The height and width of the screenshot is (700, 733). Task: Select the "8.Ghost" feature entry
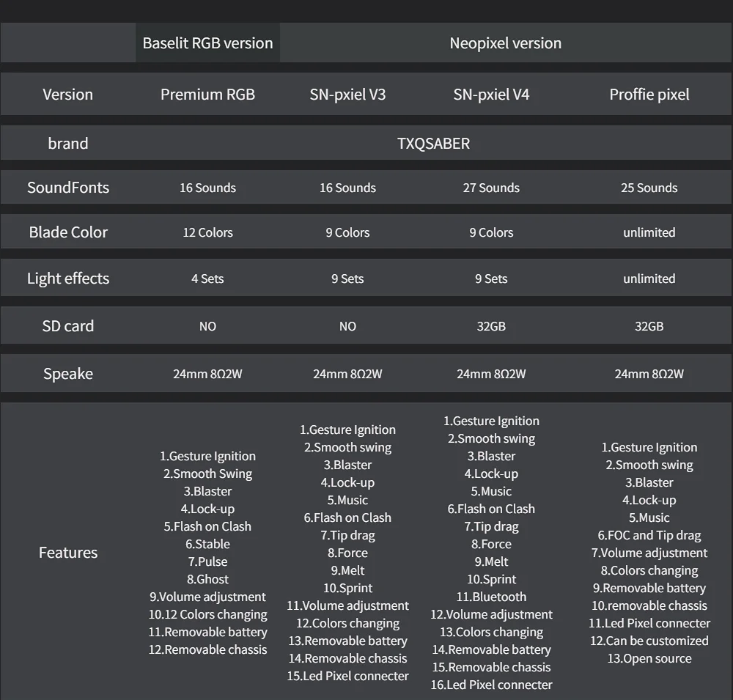tap(207, 579)
